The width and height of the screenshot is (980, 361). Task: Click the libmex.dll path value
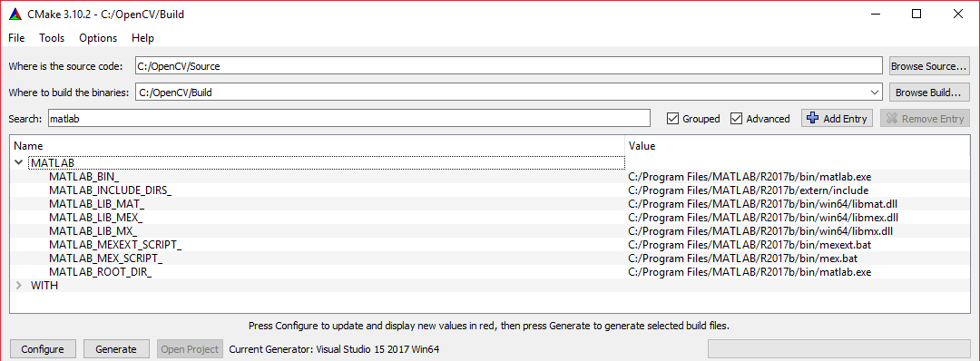click(763, 218)
